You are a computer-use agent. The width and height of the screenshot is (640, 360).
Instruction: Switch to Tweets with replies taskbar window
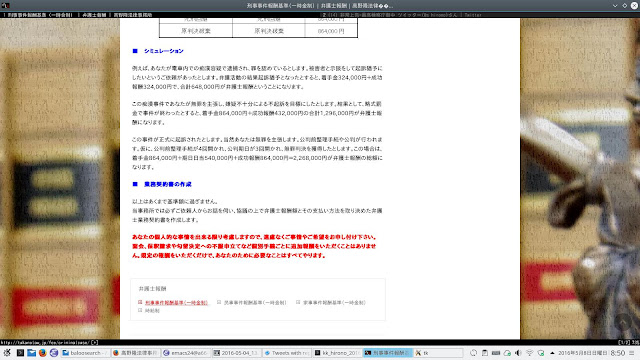287,353
